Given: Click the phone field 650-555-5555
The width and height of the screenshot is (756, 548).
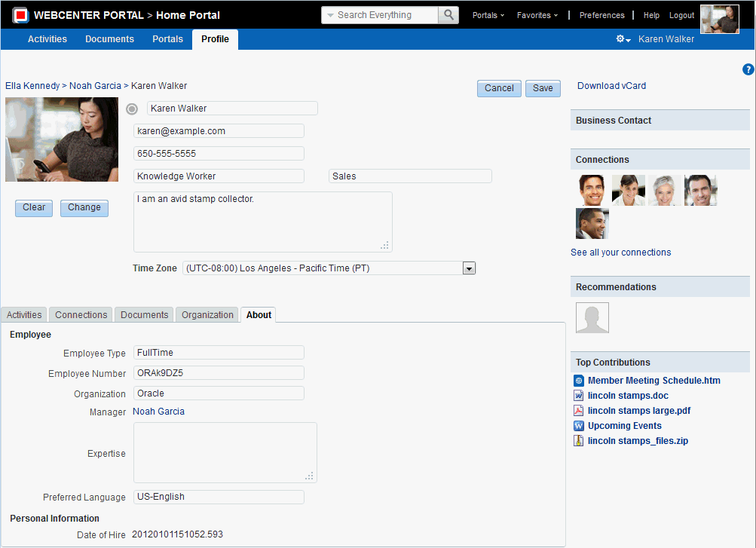Looking at the screenshot, I should [x=219, y=154].
